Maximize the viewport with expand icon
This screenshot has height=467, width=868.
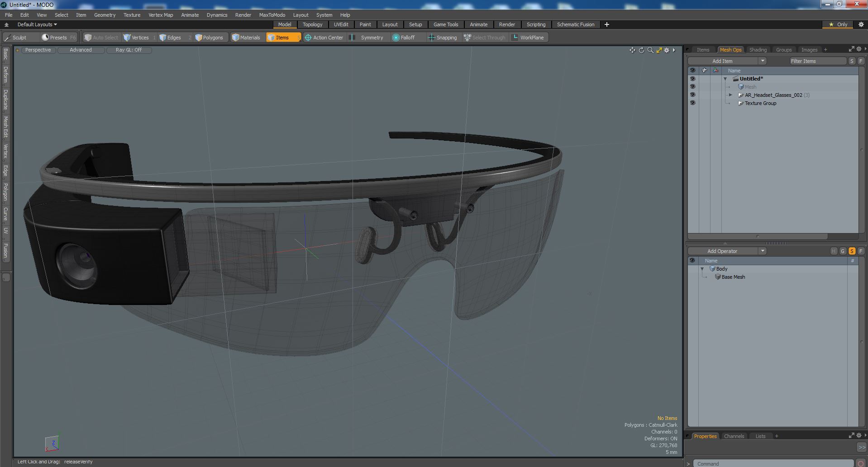(x=659, y=50)
